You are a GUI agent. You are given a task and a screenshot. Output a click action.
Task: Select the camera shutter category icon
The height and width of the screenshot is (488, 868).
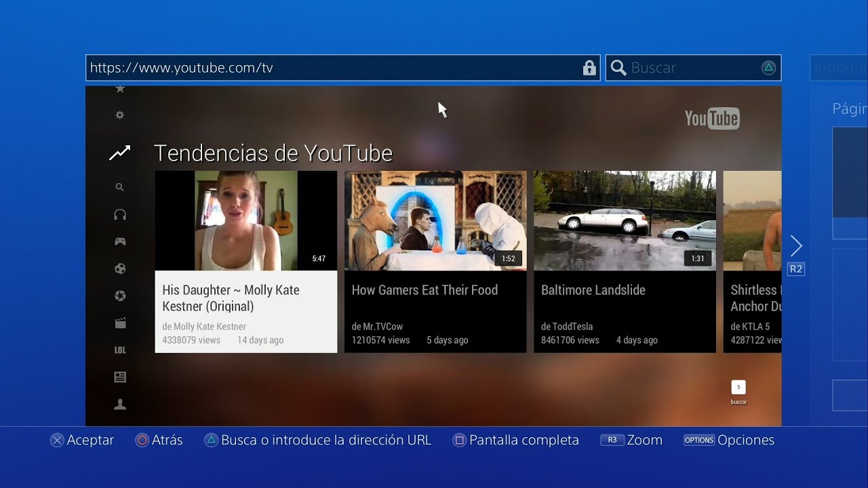(x=120, y=296)
